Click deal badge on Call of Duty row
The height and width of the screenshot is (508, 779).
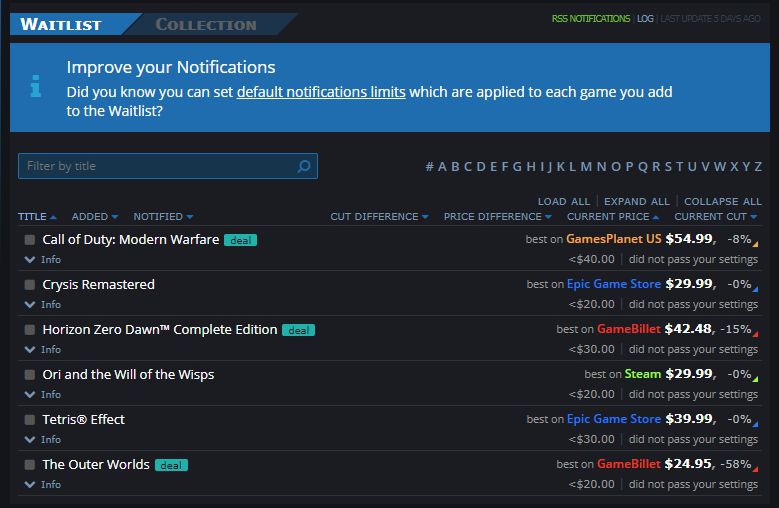[x=240, y=240]
